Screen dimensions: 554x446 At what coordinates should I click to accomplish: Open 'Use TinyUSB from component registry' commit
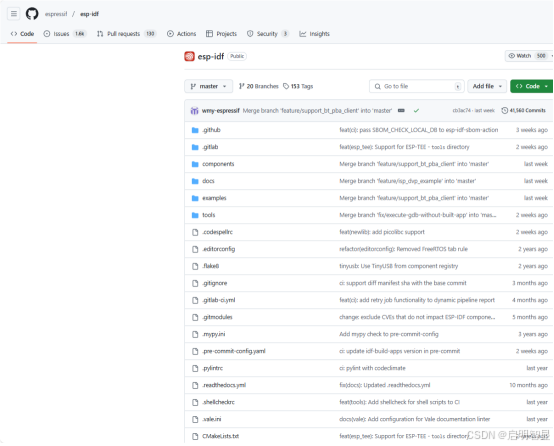pos(399,266)
